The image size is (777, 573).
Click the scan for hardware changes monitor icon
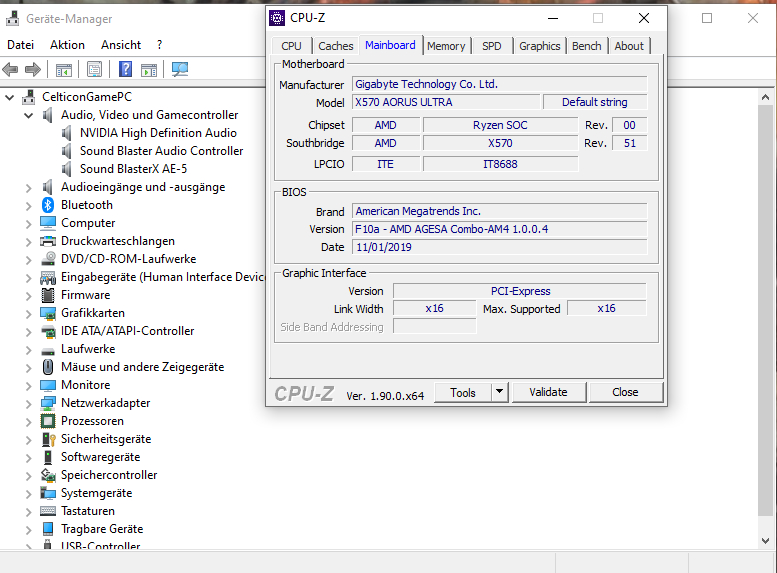pos(179,69)
